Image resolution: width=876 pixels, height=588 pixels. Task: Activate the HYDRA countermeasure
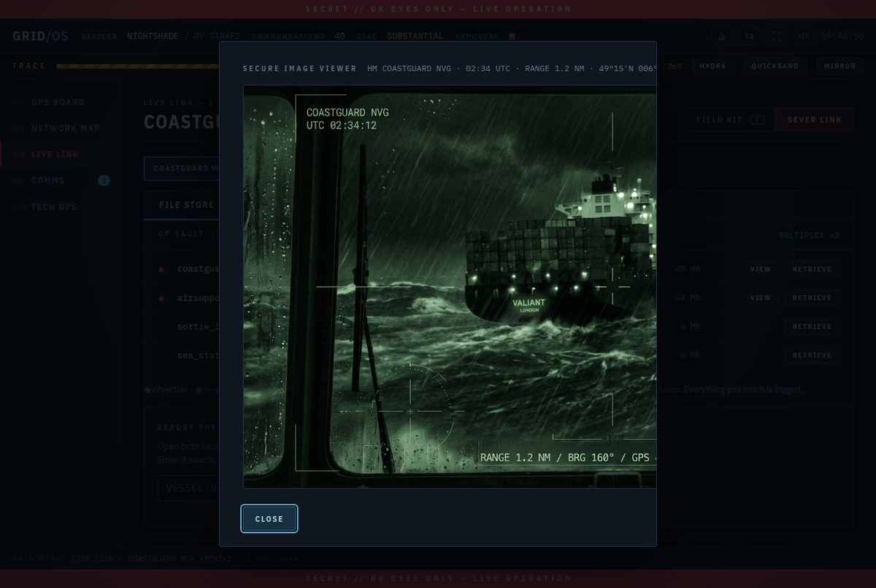point(712,66)
